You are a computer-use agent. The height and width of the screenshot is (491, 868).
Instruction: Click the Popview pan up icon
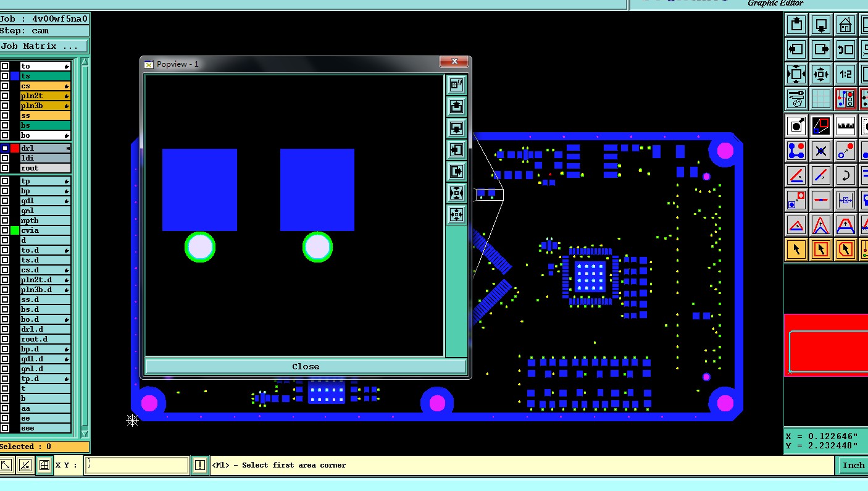pos(456,106)
